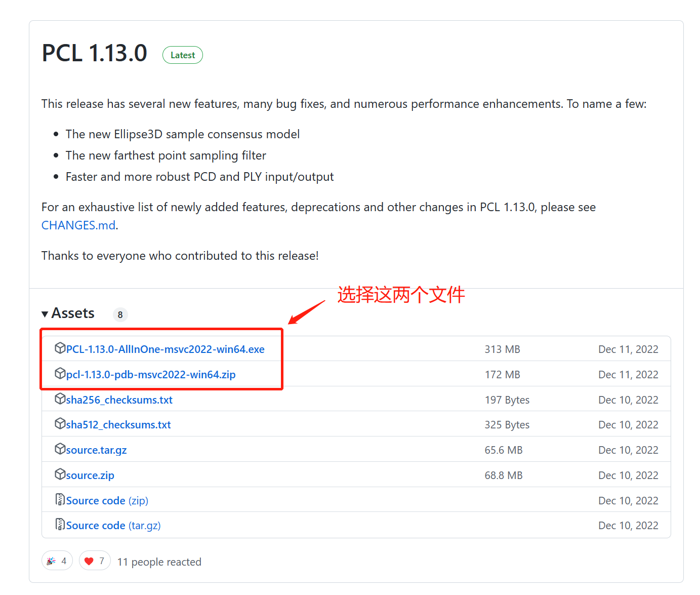Viewport: 700px width, 595px height.
Task: Click the farthest point sampling filter bullet
Action: (166, 155)
